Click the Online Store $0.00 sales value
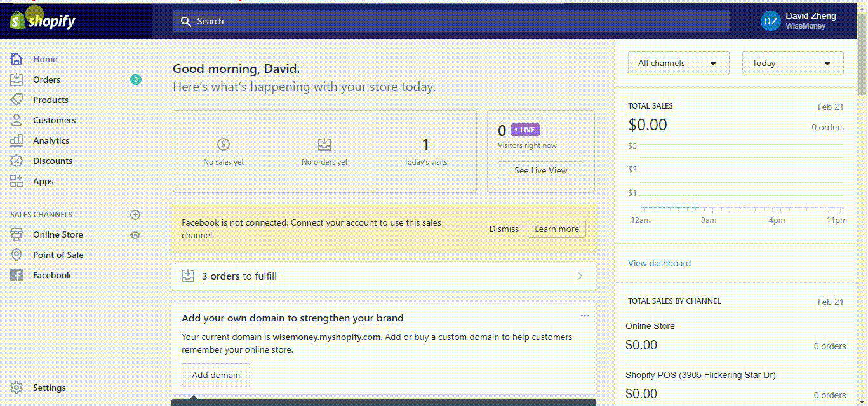Screen dimensions: 868x406 (x=641, y=345)
